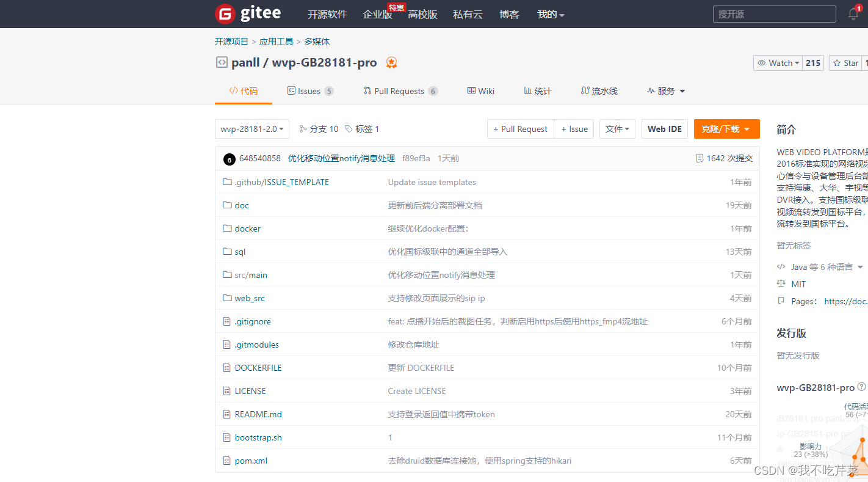Open commit author 648540858 link
The height and width of the screenshot is (482, 868).
coord(260,158)
